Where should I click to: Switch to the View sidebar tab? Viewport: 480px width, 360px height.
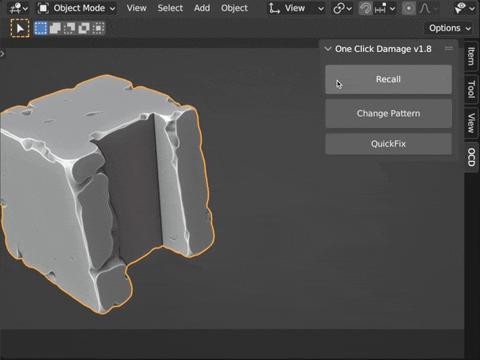click(x=471, y=123)
